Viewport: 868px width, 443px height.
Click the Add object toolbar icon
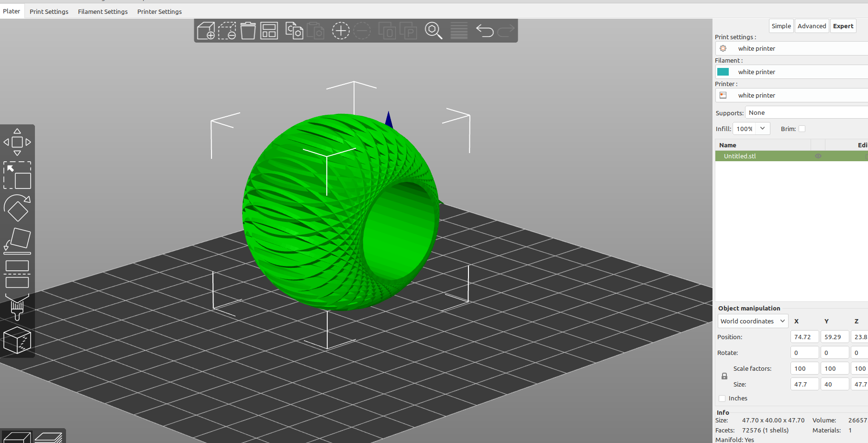click(206, 31)
